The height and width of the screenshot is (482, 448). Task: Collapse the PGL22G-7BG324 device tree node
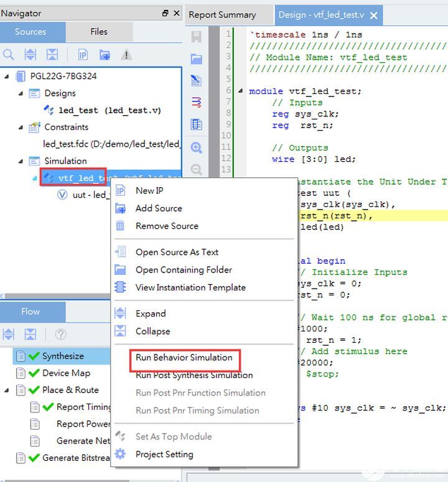click(7, 76)
